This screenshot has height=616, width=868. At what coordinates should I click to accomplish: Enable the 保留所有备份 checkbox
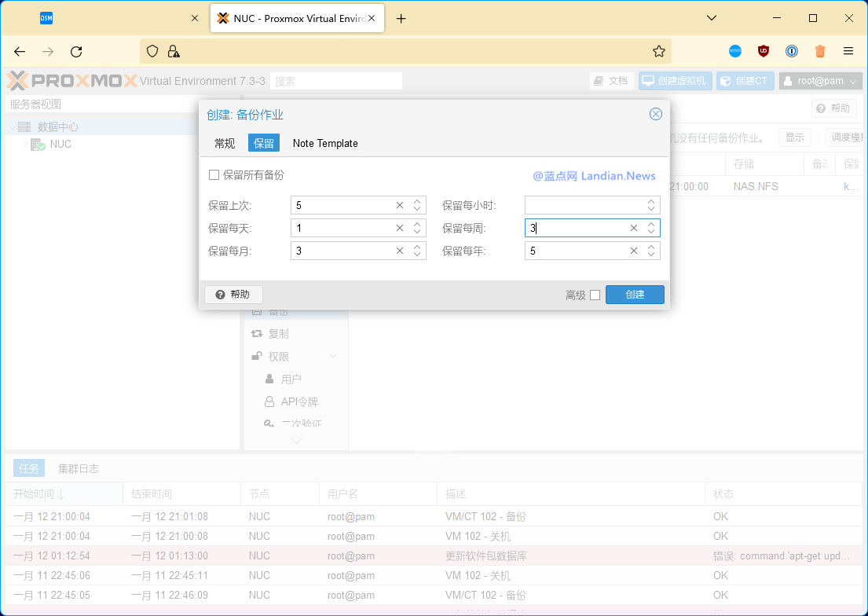click(x=214, y=175)
